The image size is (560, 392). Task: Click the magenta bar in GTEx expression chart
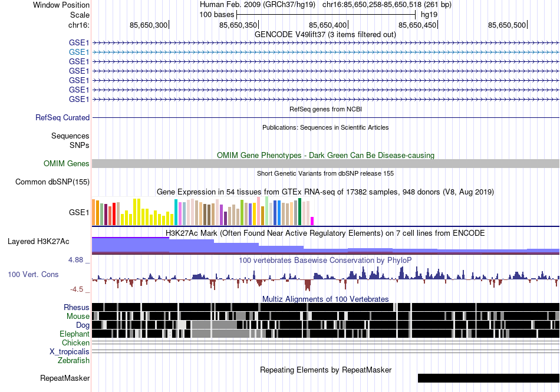pos(312,221)
